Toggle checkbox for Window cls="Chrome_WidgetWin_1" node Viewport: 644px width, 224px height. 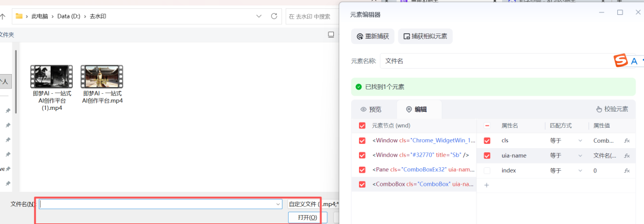(363, 140)
